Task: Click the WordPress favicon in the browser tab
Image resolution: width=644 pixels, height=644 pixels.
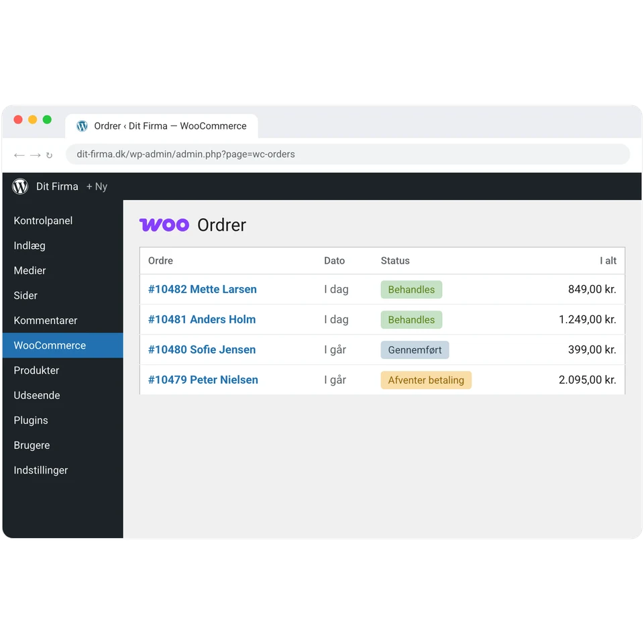Action: 82,126
